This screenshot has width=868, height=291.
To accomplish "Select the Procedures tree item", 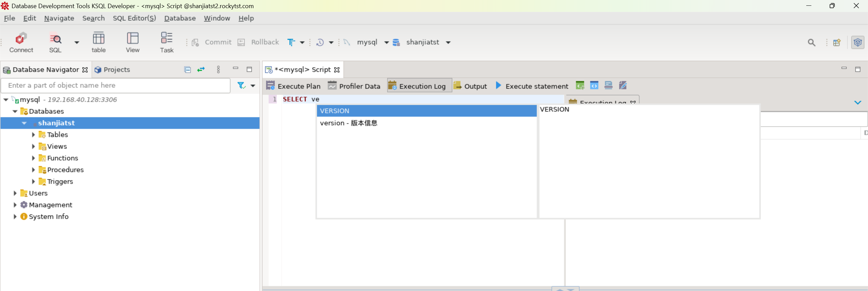I will click(65, 170).
